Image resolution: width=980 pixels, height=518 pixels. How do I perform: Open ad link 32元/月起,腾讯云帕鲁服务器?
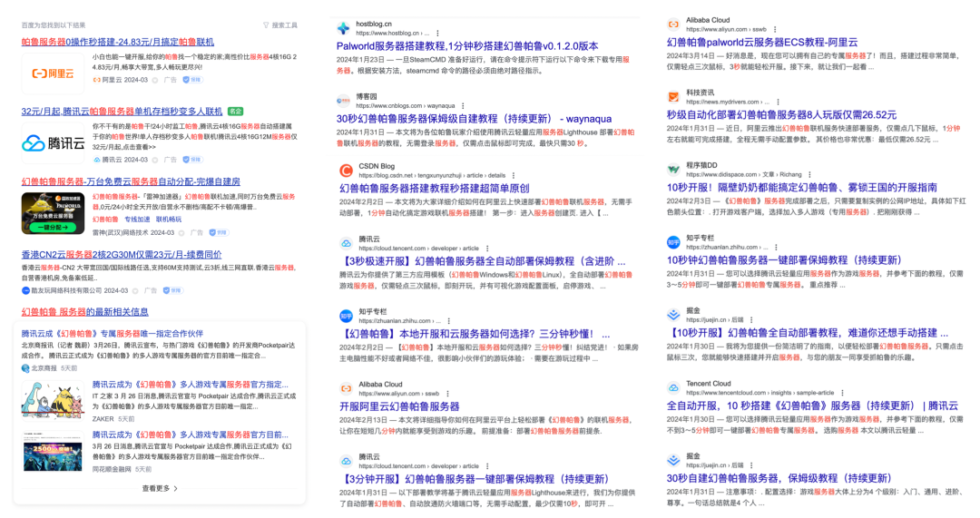pyautogui.click(x=122, y=112)
